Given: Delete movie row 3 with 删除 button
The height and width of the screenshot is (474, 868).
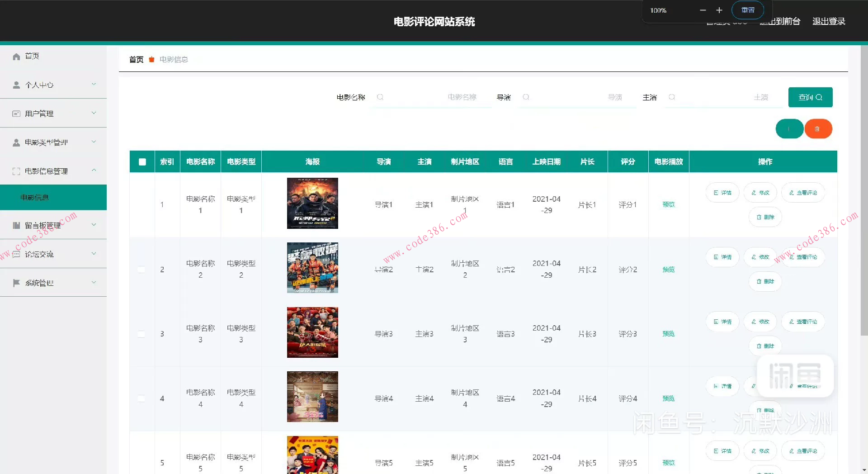Looking at the screenshot, I should tap(765, 346).
